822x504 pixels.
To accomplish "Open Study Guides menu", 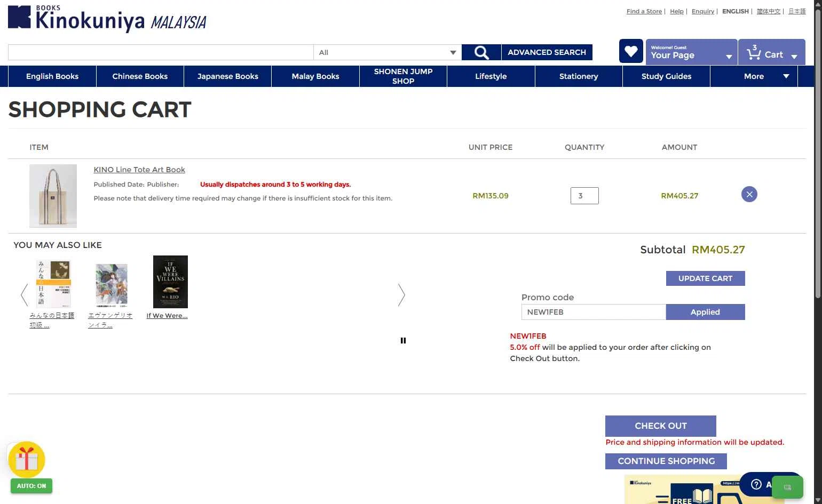I will (666, 76).
